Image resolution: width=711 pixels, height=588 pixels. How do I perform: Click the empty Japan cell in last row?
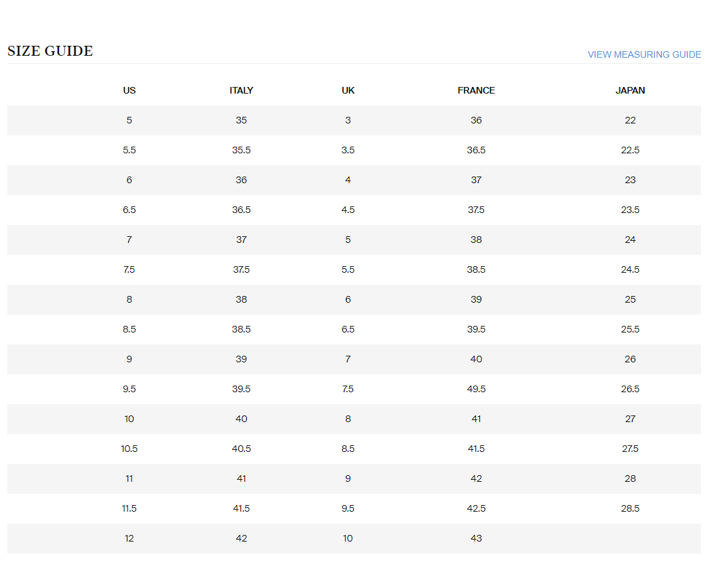click(630, 538)
